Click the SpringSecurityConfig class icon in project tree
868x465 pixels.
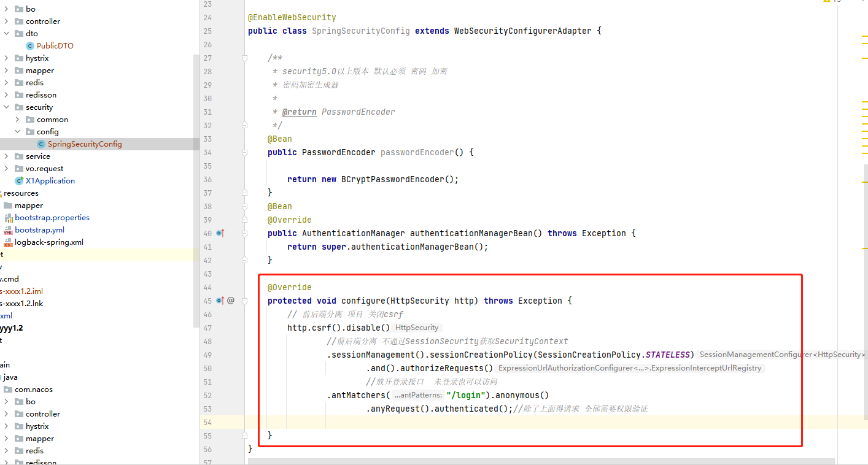point(41,144)
